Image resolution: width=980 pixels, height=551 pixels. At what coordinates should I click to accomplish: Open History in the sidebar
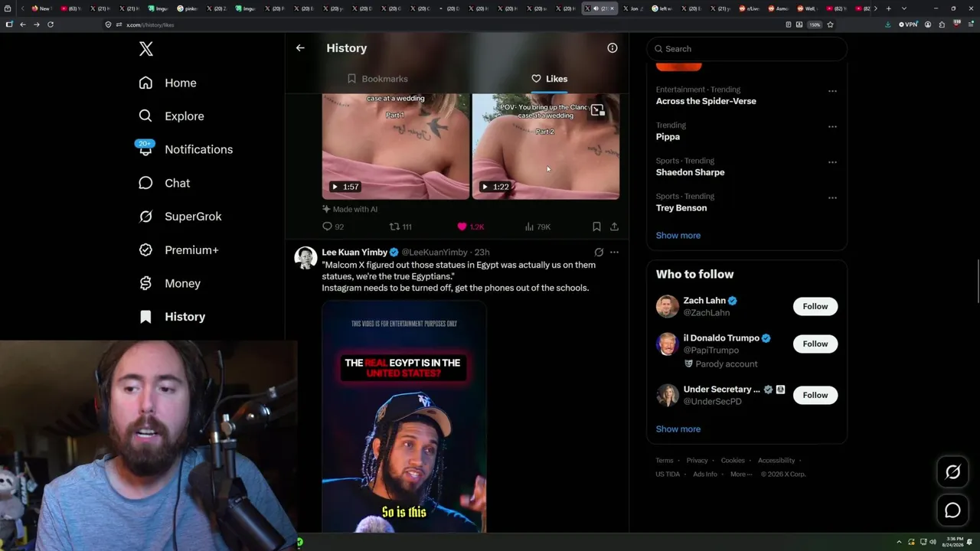coord(171,317)
